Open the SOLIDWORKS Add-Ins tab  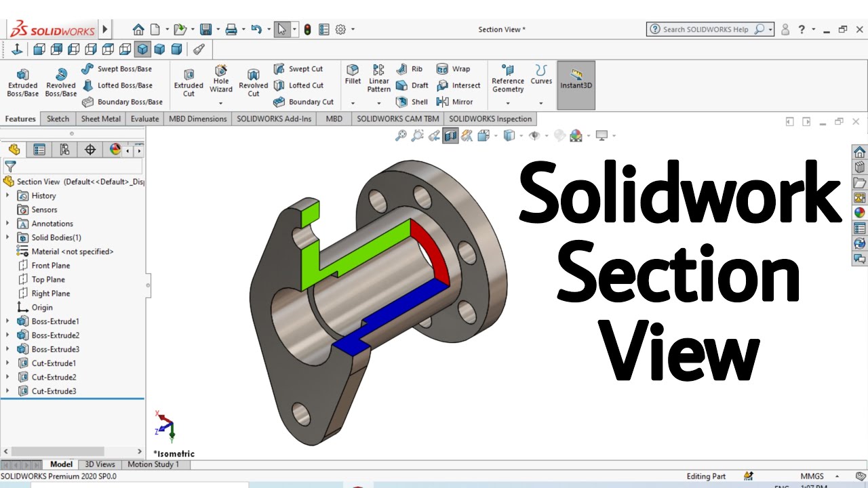274,119
